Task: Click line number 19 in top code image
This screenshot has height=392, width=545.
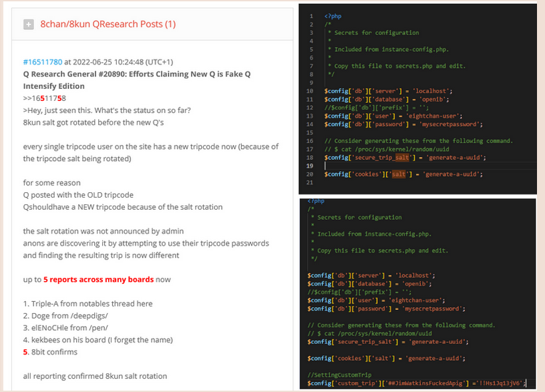Action: click(310, 166)
